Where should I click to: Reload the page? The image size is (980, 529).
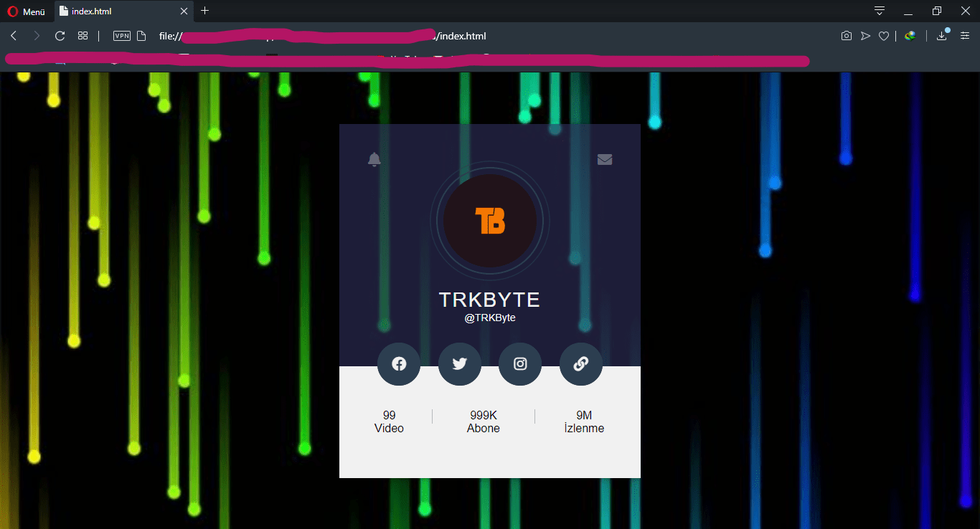click(x=60, y=36)
